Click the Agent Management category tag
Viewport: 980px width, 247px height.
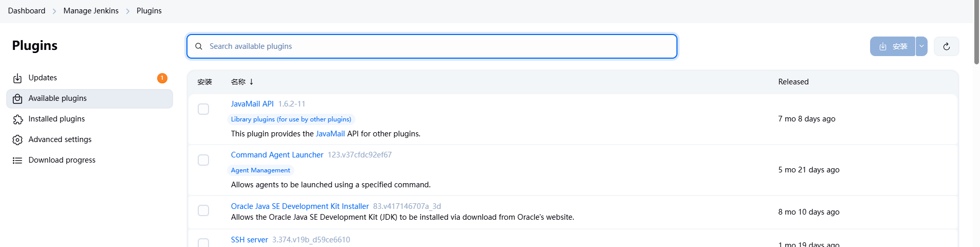(260, 170)
